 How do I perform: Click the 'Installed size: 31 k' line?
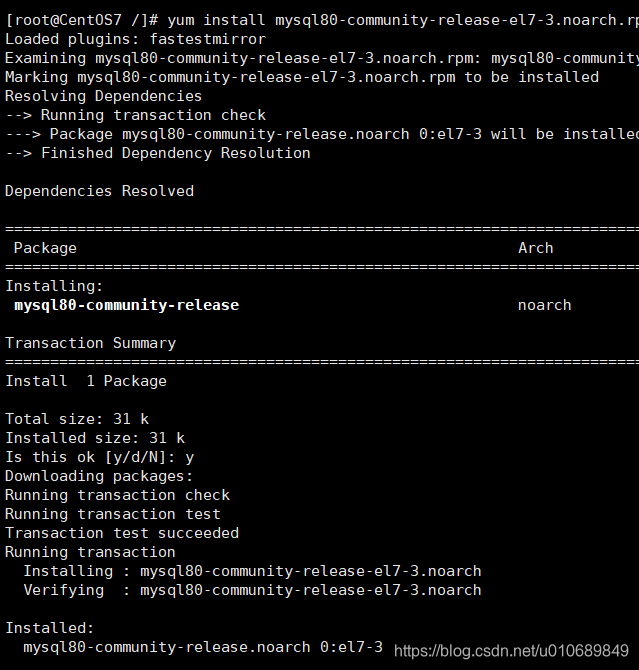(95, 438)
